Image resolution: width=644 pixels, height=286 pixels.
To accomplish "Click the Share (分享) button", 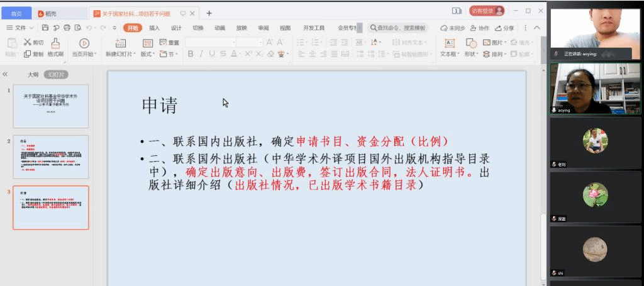I will point(505,28).
